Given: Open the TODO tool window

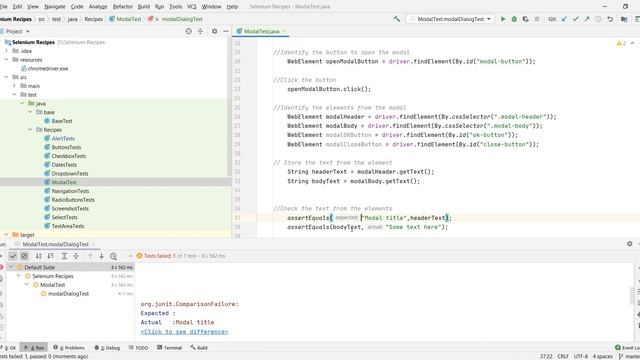Looking at the screenshot, I should [x=138, y=348].
